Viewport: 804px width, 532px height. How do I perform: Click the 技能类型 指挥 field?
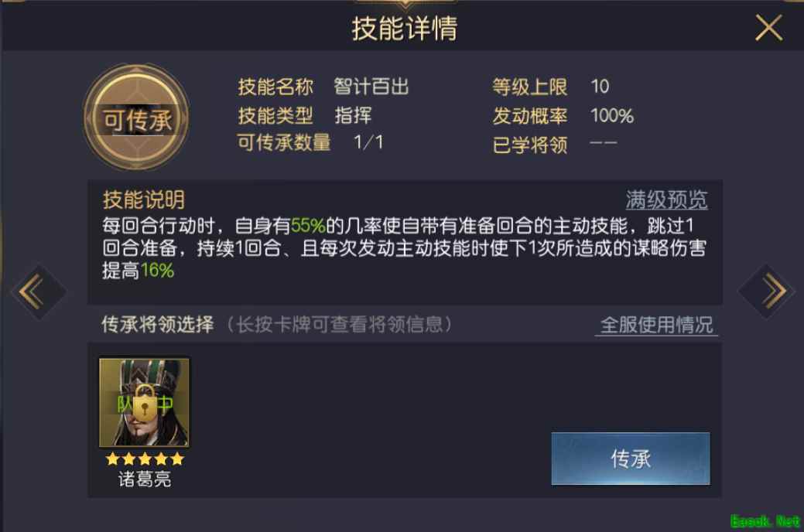coord(354,115)
